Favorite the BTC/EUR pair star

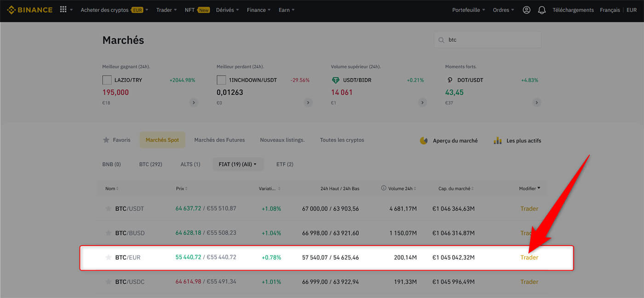[x=109, y=257]
